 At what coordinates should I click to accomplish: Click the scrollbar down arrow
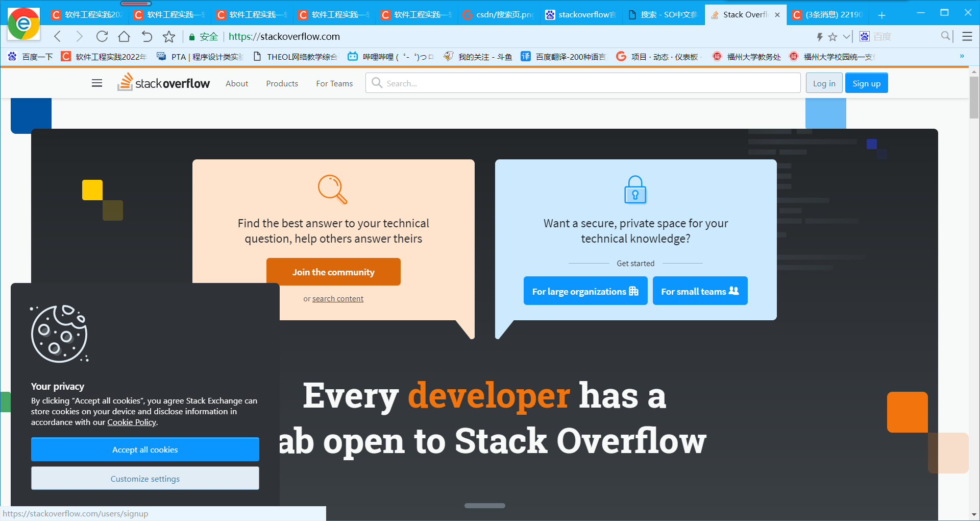tap(974, 514)
